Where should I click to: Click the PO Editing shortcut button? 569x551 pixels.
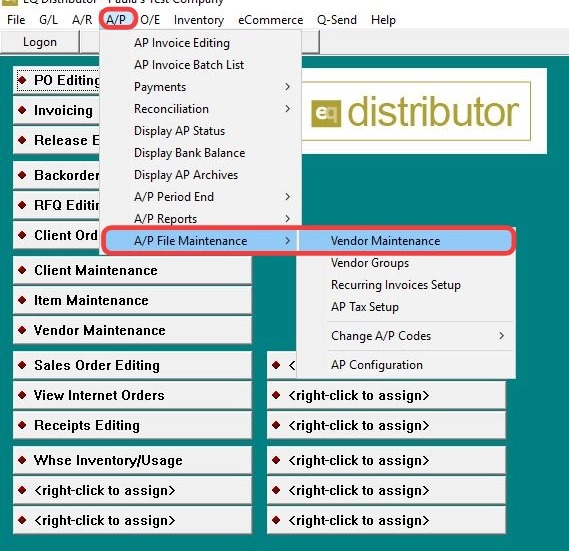(x=57, y=80)
